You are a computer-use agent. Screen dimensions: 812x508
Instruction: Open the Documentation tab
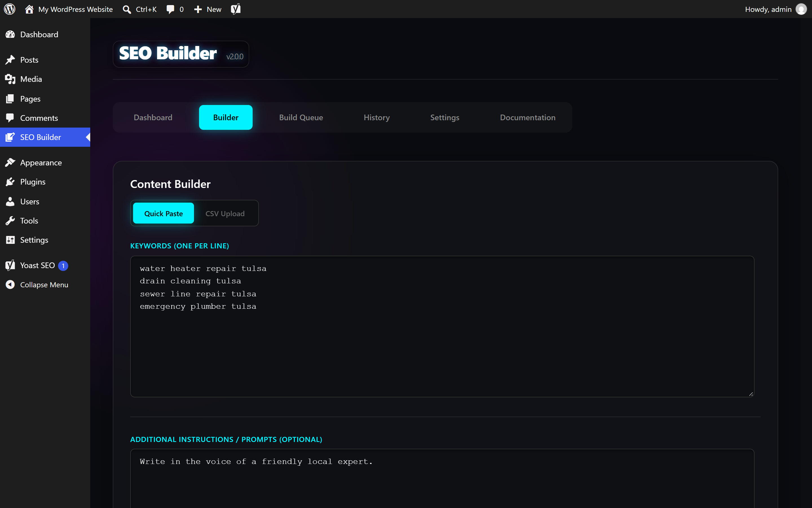click(x=528, y=117)
